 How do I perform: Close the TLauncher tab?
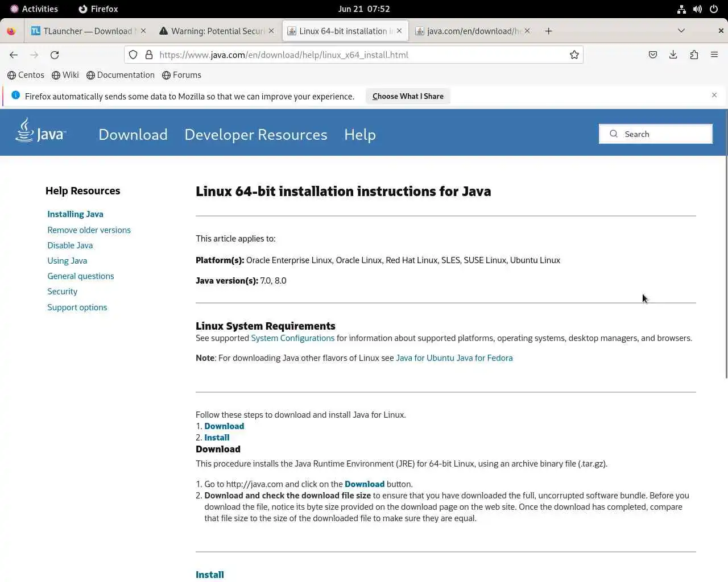tap(143, 31)
